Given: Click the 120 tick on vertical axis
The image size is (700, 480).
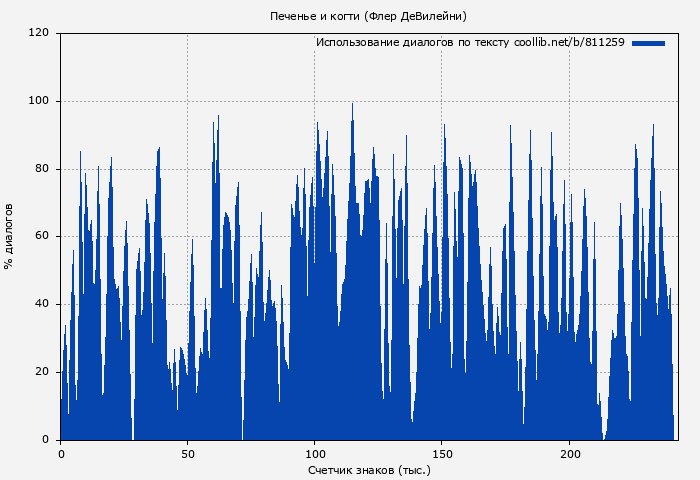Looking at the screenshot, I should [x=39, y=33].
